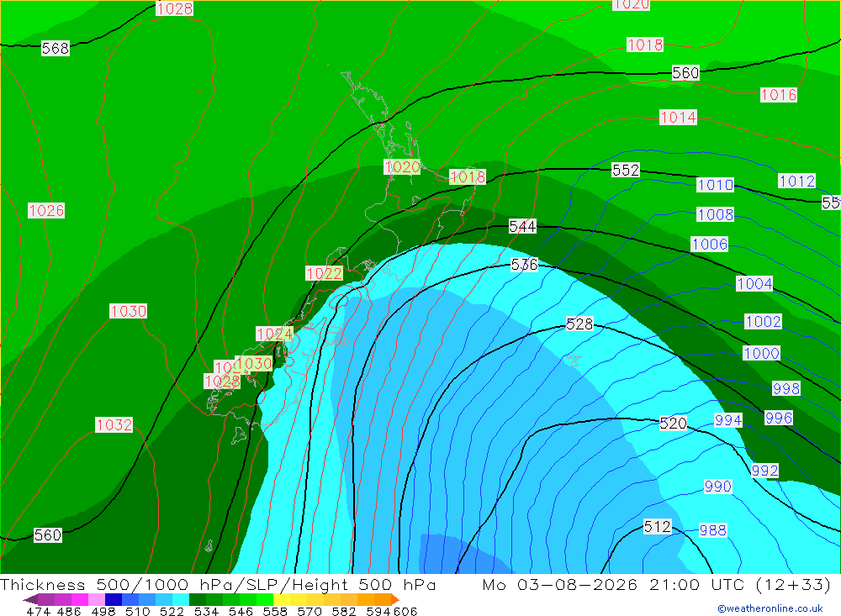Click the 568 height contour label
This screenshot has width=841, height=616.
[56, 49]
